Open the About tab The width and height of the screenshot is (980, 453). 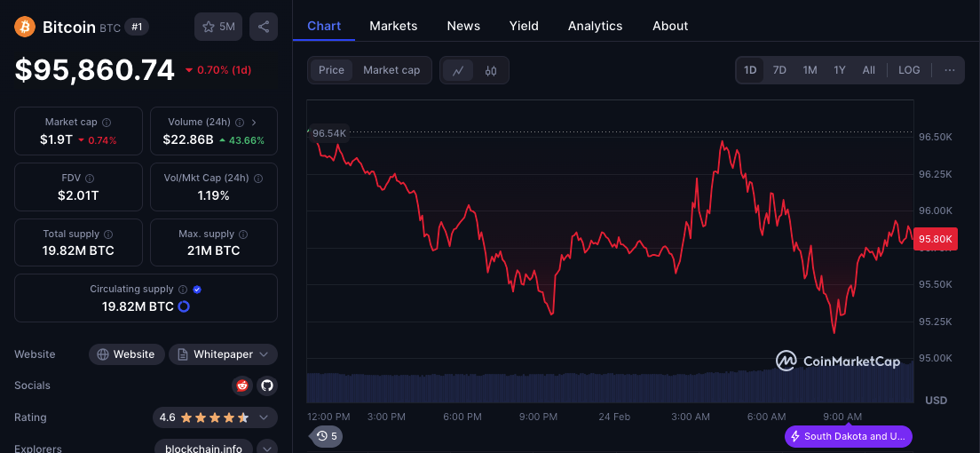click(x=670, y=26)
